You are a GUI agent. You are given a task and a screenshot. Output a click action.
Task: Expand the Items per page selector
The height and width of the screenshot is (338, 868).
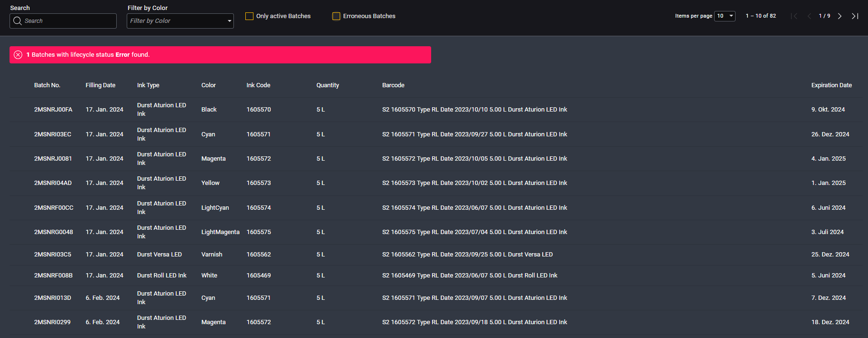pyautogui.click(x=725, y=16)
